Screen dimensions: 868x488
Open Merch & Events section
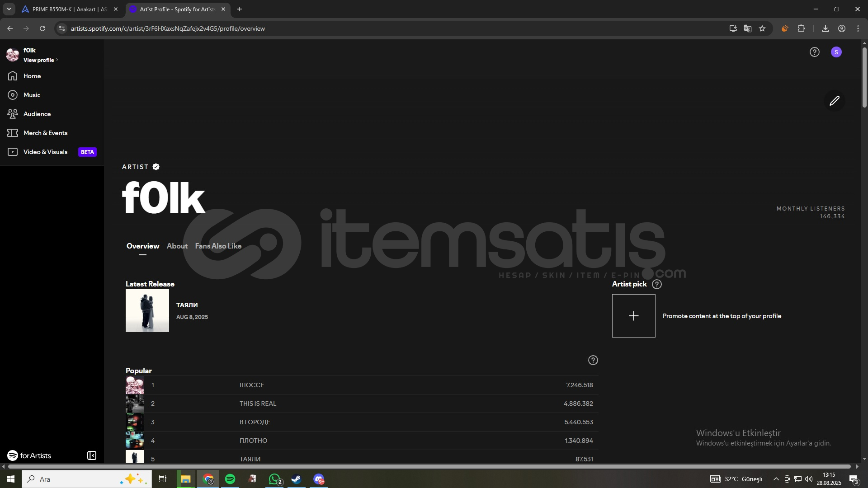point(45,133)
